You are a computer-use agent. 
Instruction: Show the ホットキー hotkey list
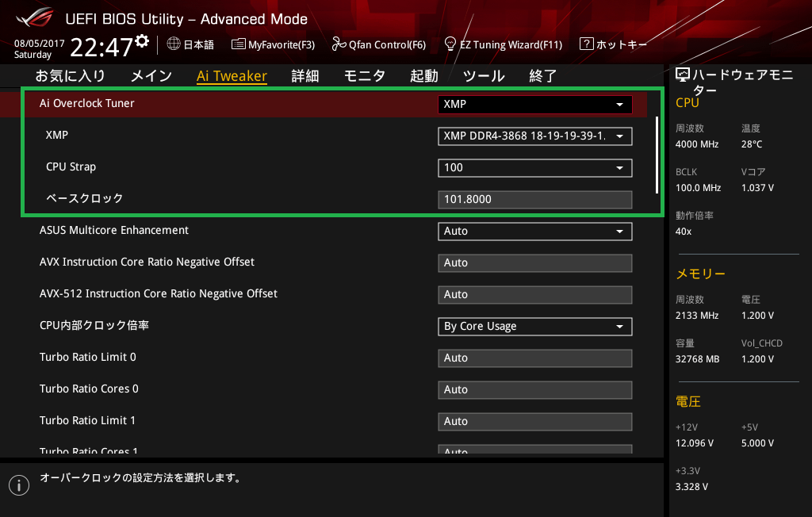(x=622, y=44)
